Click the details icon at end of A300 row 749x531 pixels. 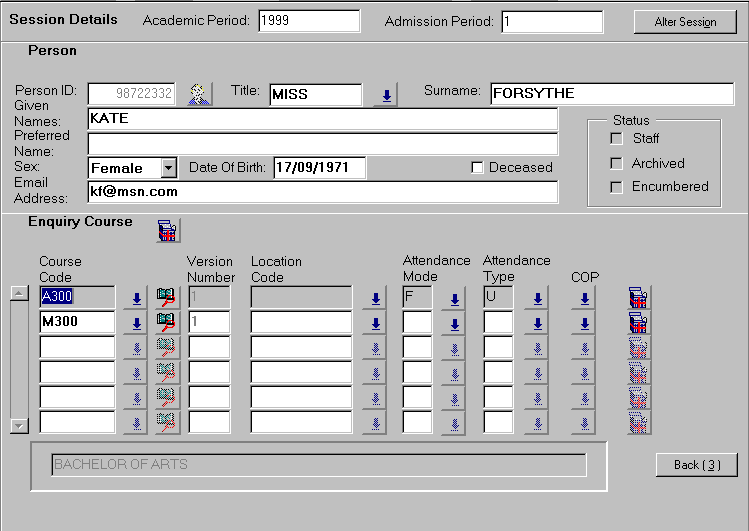pos(638,297)
